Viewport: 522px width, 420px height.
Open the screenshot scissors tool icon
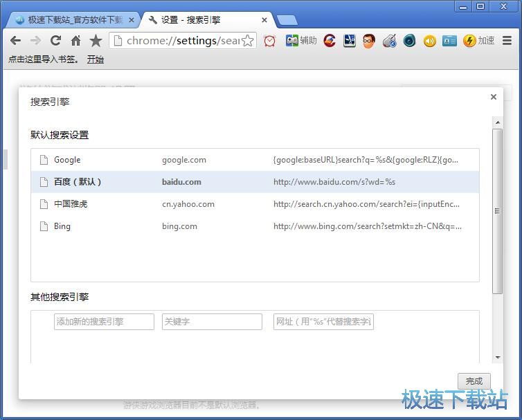tap(350, 41)
